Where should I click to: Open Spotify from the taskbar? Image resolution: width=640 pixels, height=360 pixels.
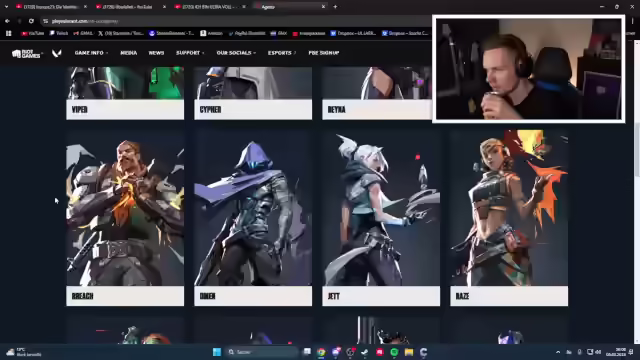[x=394, y=352]
